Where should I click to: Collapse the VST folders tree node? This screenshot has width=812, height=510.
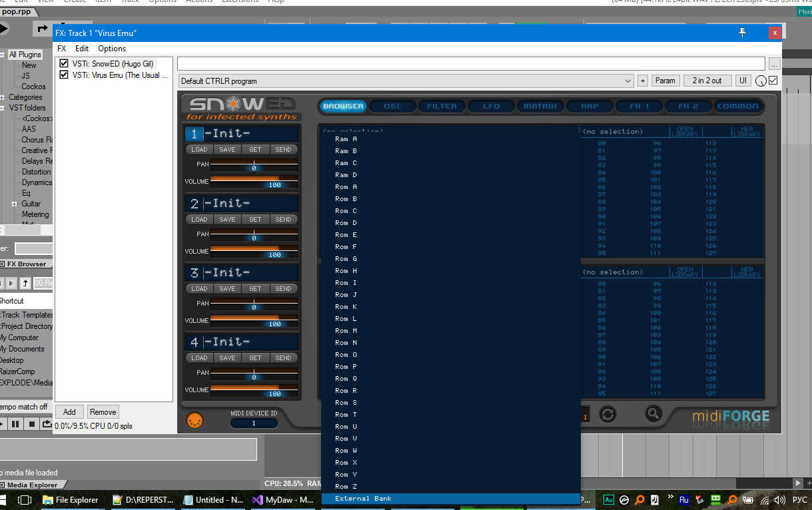click(x=3, y=108)
